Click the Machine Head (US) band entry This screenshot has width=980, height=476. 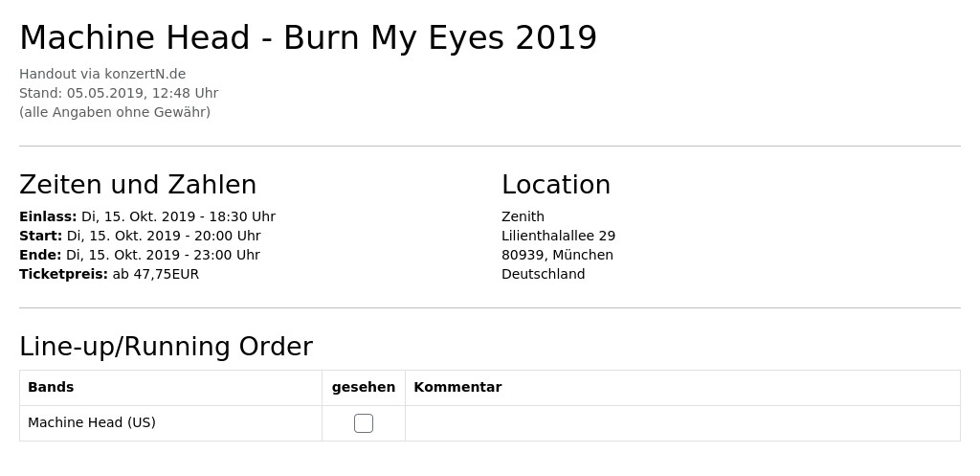click(x=92, y=422)
